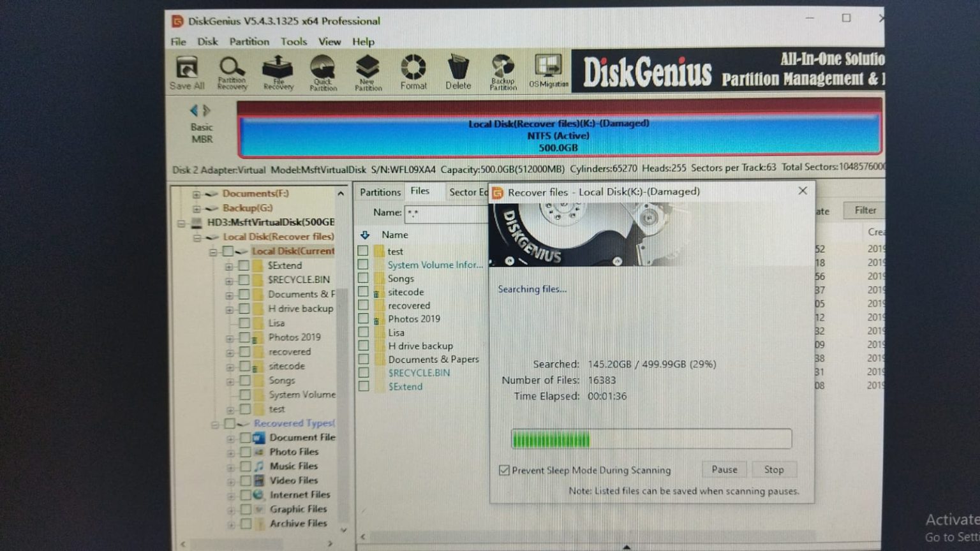Collapse the HD3:MsftVirtualDisk tree node
Viewport: 980px width, 551px height.
tap(182, 222)
